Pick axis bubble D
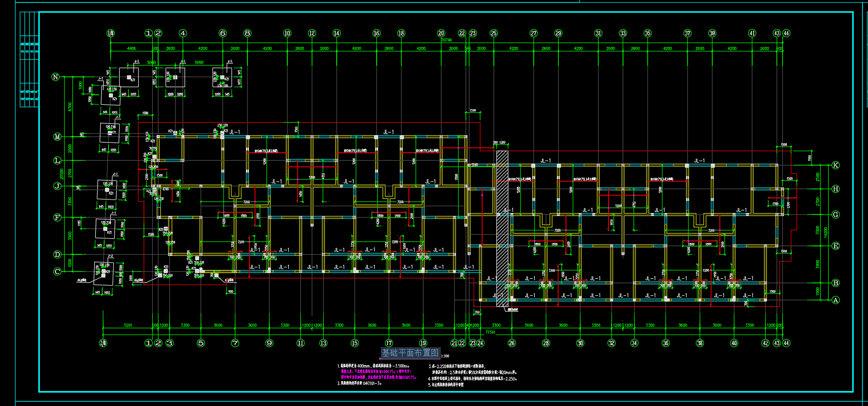The image size is (868, 406). [x=57, y=254]
